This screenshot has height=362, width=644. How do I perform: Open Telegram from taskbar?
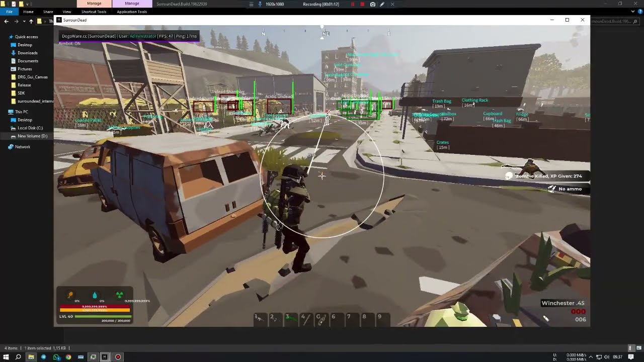coord(43,357)
